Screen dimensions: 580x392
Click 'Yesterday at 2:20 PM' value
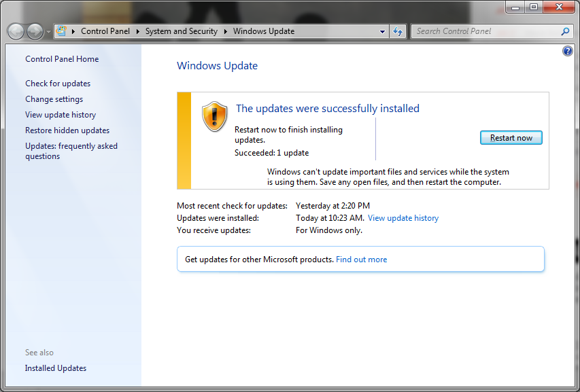[333, 206]
